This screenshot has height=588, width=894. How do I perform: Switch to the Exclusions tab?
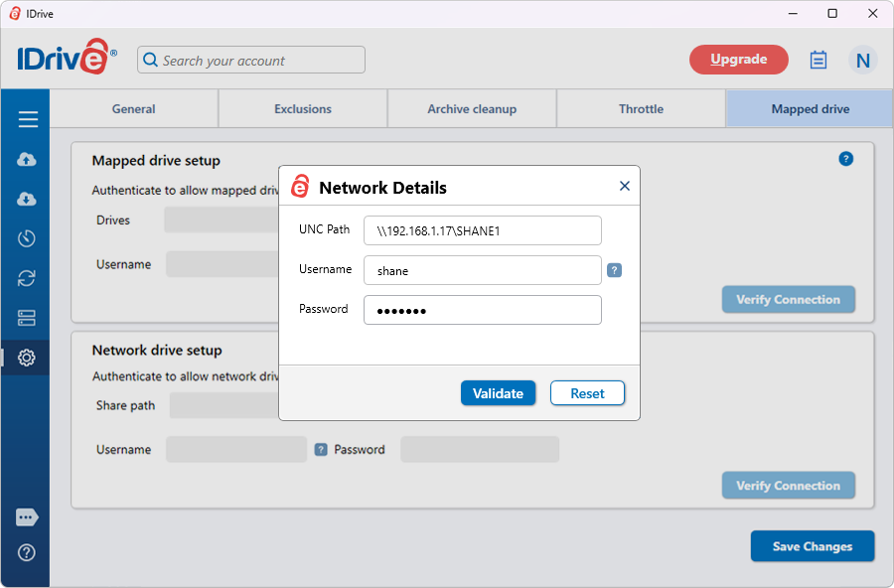click(x=303, y=109)
